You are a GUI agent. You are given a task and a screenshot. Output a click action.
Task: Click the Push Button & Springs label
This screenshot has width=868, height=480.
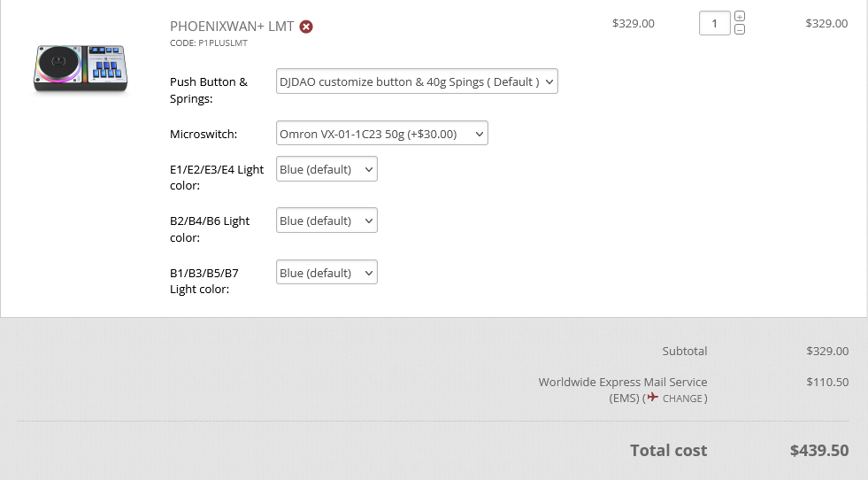click(x=209, y=90)
